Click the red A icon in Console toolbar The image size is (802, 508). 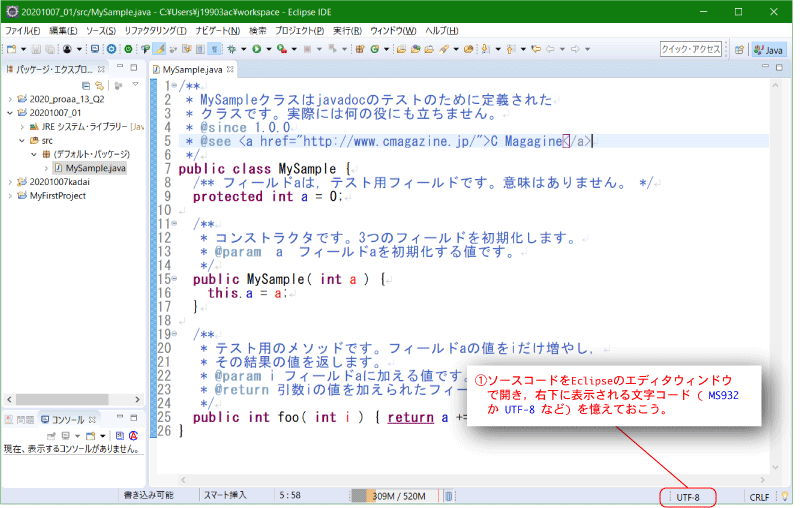(133, 436)
